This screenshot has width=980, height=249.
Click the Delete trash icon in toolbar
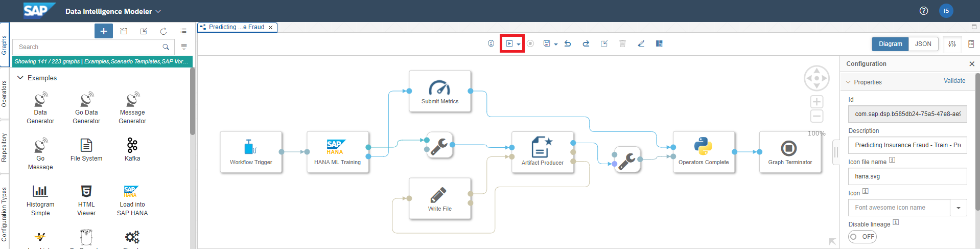622,44
